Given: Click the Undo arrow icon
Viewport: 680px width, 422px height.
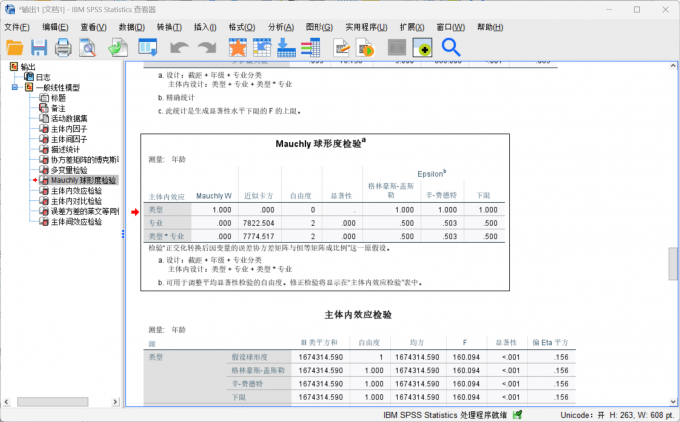Looking at the screenshot, I should point(179,47).
